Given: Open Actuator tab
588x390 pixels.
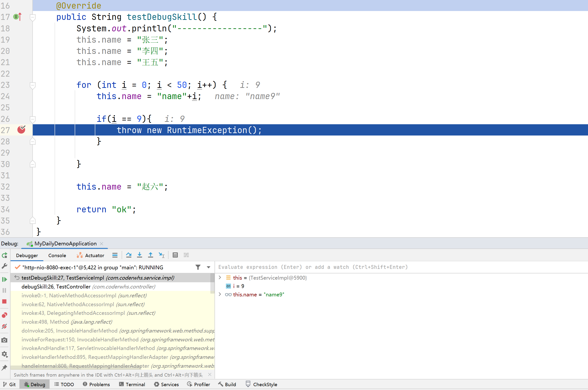Looking at the screenshot, I should click(x=90, y=255).
